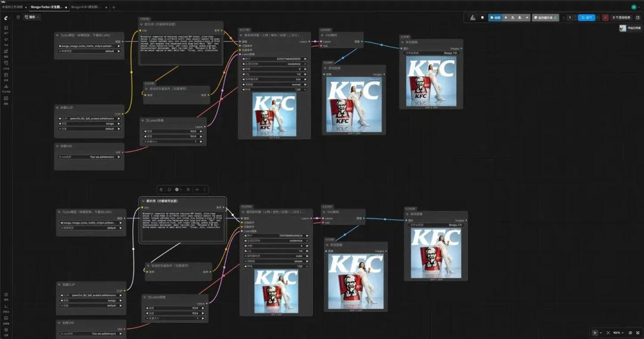Image resolution: width=644 pixels, height=339 pixels.
Task: Toggle the panel icon left of the graph dropdown
Action: coord(18,17)
